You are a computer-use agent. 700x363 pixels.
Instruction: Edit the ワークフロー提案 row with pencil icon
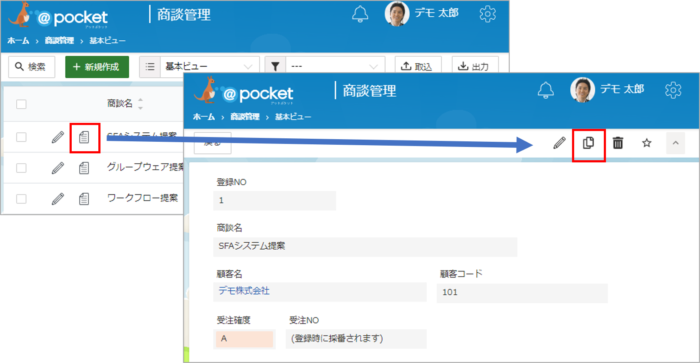point(58,198)
